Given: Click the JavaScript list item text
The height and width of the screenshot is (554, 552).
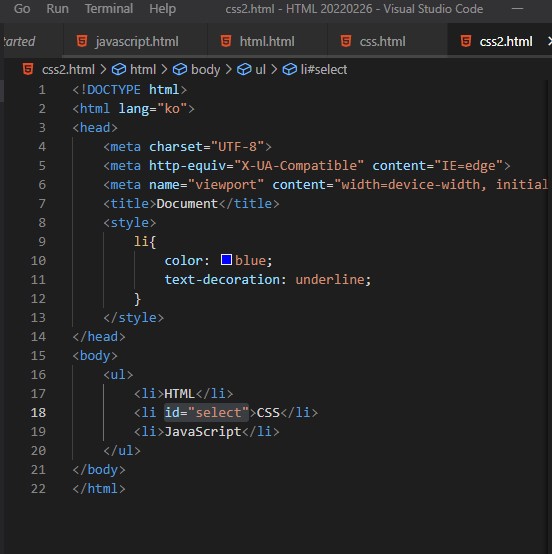Looking at the screenshot, I should point(203,432).
